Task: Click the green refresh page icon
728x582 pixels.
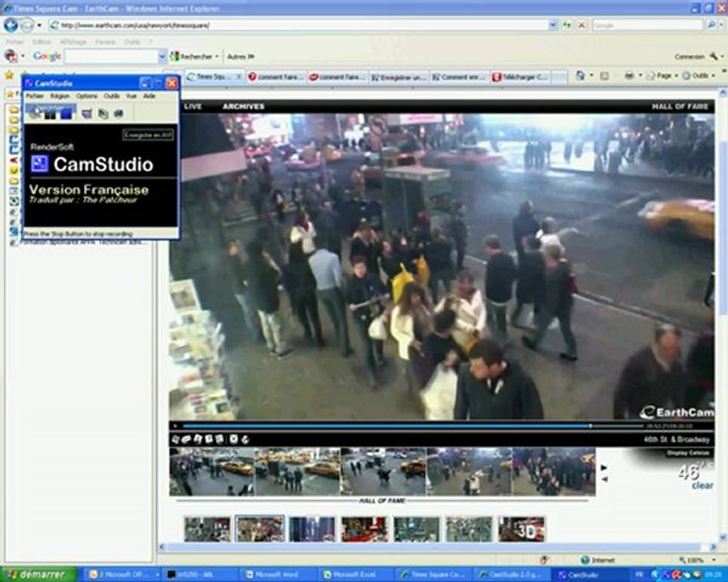Action: point(567,25)
